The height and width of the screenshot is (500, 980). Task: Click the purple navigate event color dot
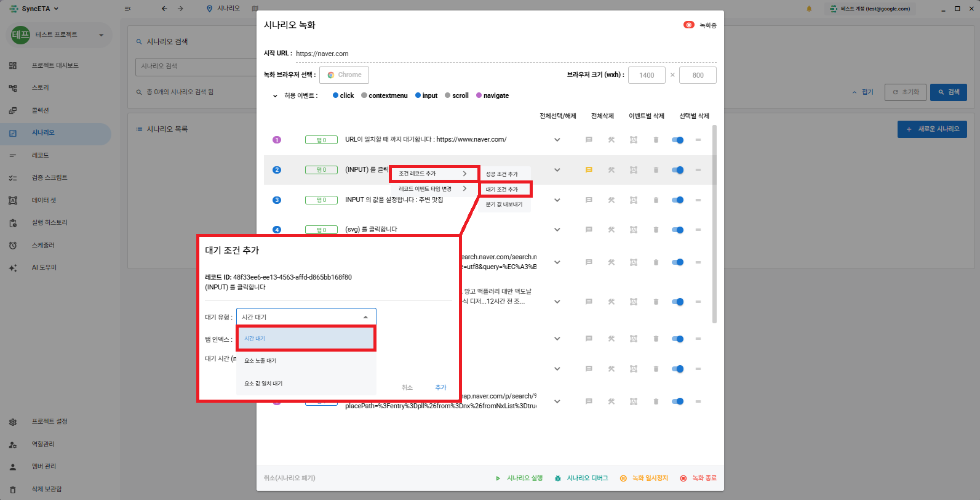(479, 95)
